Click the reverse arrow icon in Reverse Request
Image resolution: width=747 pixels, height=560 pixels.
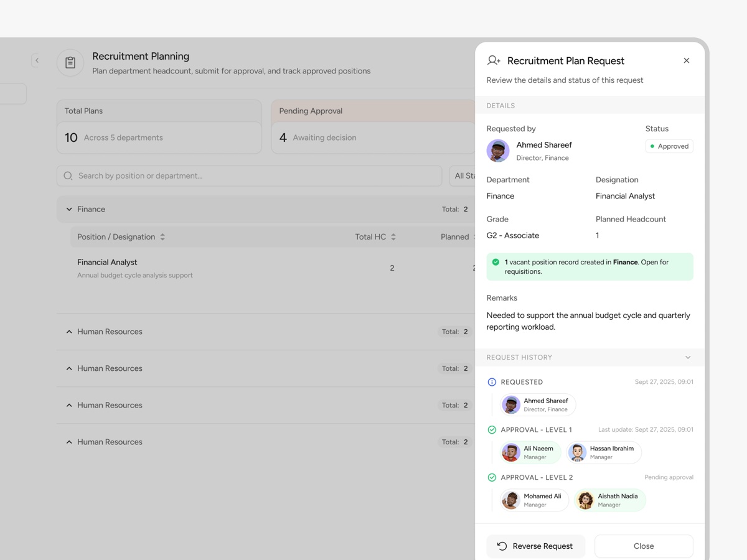[x=502, y=546]
